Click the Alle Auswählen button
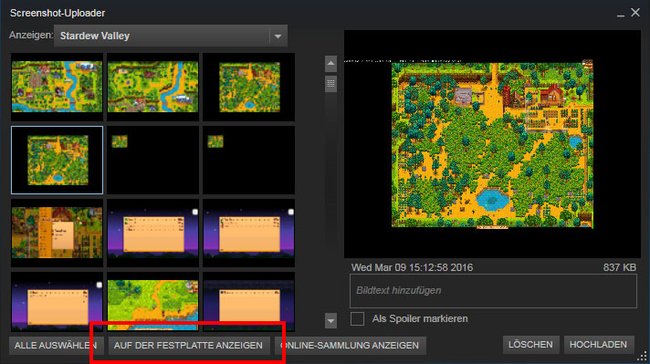This screenshot has height=364, width=650. 56,345
